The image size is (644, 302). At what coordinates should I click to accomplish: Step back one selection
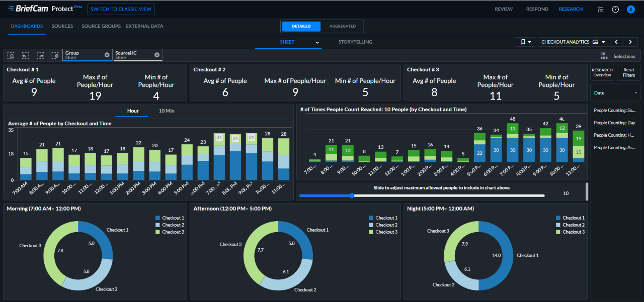coord(25,55)
